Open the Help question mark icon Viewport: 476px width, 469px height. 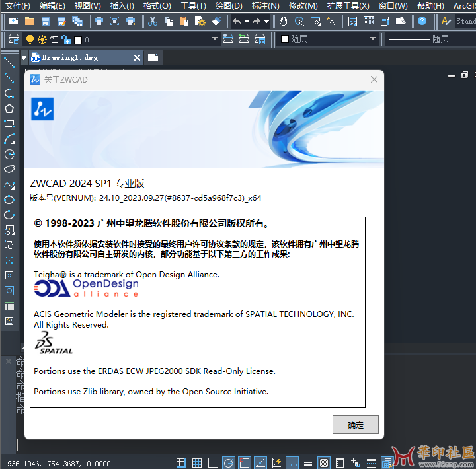422,21
